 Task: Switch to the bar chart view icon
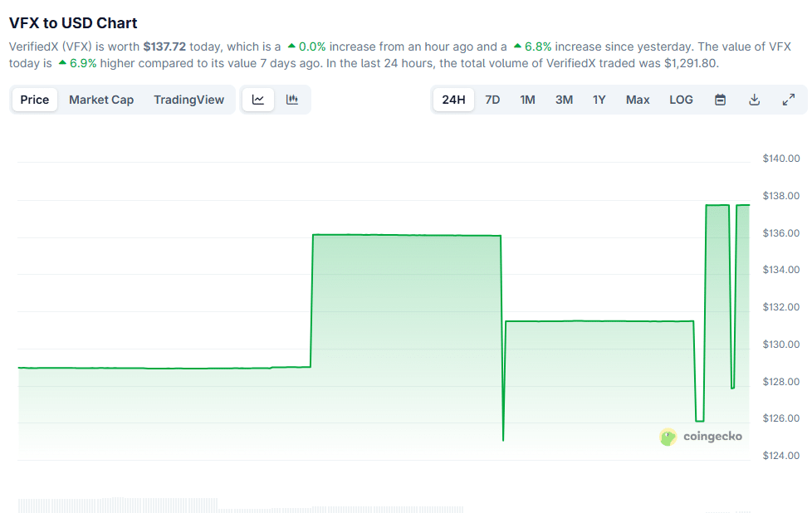tap(291, 99)
